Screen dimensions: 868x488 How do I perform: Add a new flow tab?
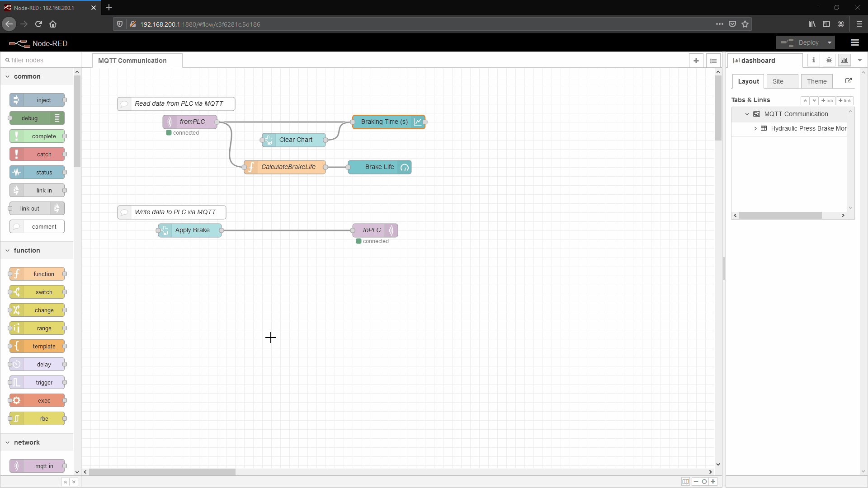696,61
